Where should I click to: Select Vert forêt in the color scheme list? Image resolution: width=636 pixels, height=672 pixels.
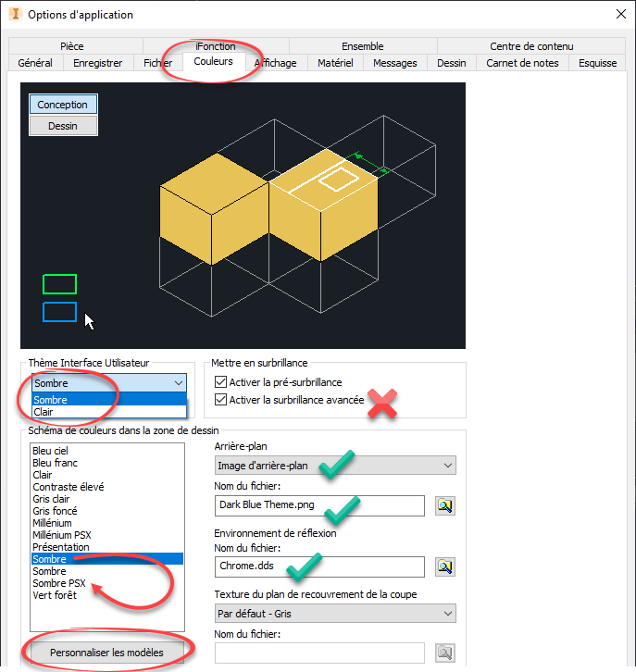(56, 595)
